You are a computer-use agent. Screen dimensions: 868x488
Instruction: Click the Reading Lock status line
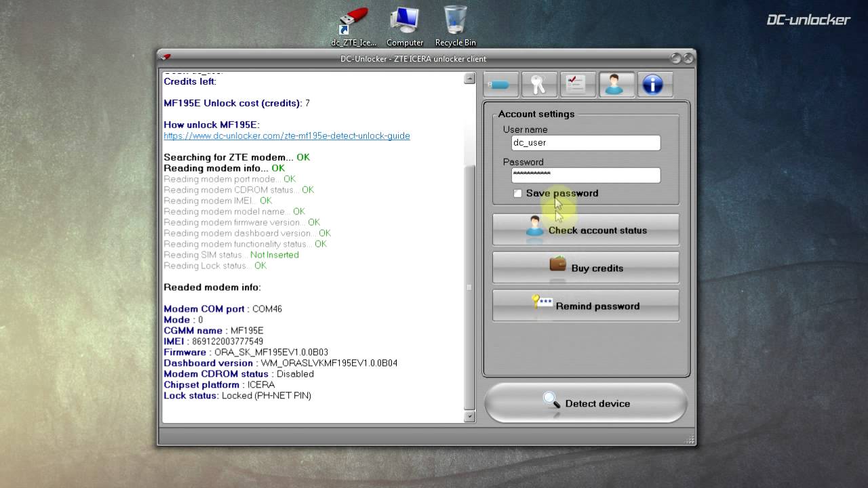point(215,266)
